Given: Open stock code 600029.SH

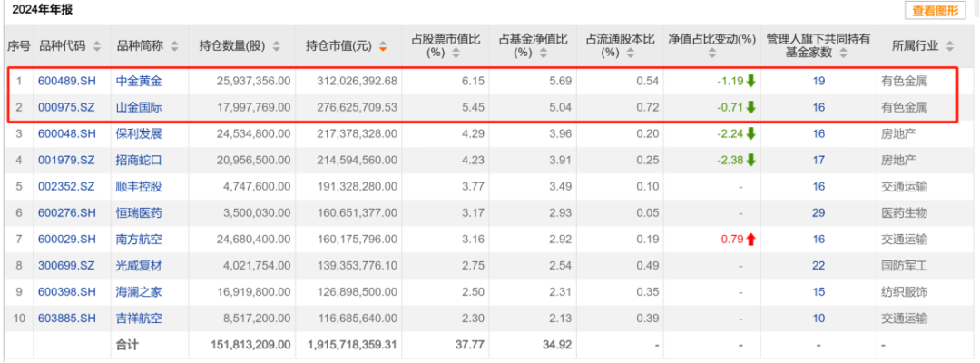Looking at the screenshot, I should coord(67,240).
